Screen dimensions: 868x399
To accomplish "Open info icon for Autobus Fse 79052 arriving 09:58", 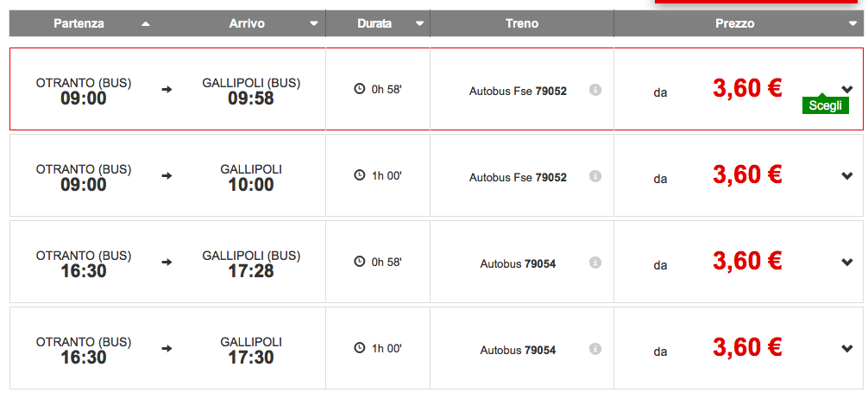I will click(x=595, y=89).
